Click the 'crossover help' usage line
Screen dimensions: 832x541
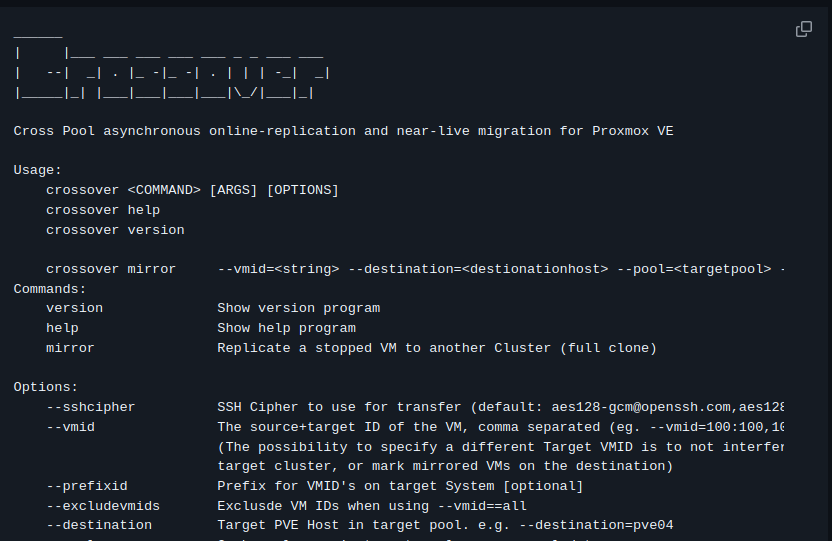[103, 210]
